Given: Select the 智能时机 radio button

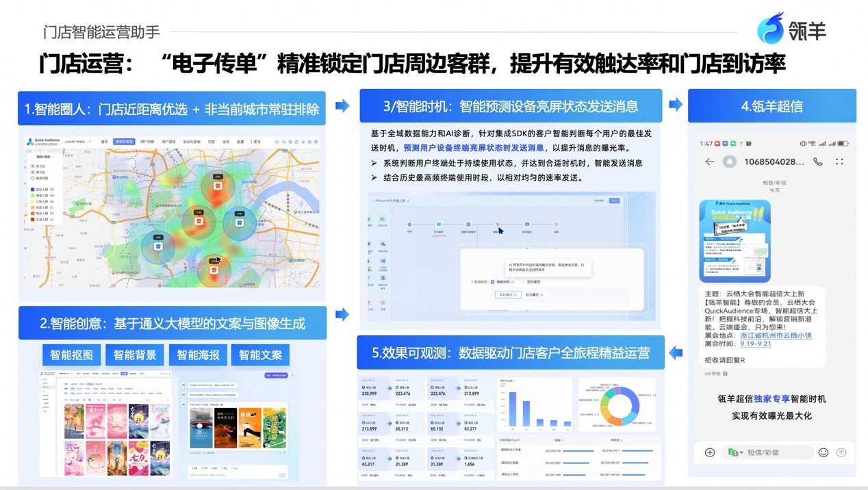Looking at the screenshot, I should point(492,282).
